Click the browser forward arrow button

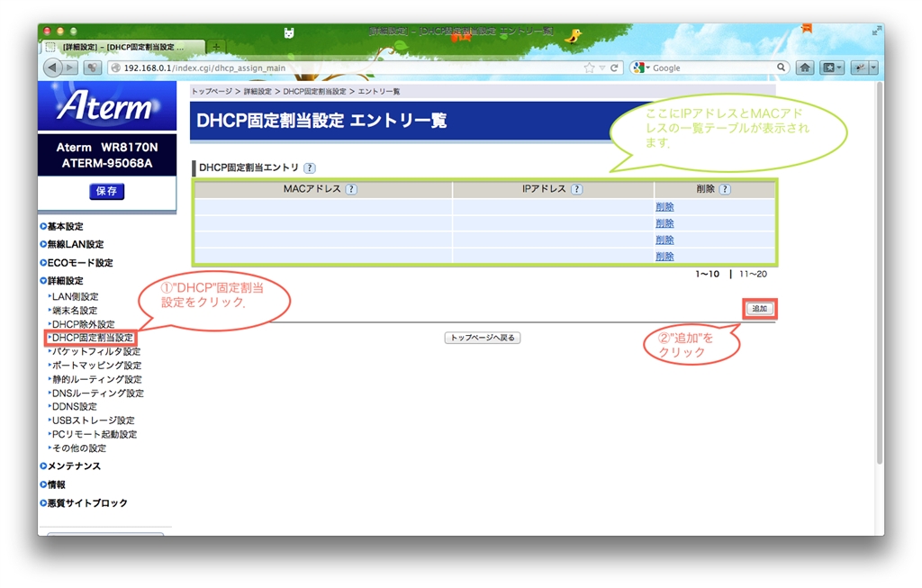point(69,68)
